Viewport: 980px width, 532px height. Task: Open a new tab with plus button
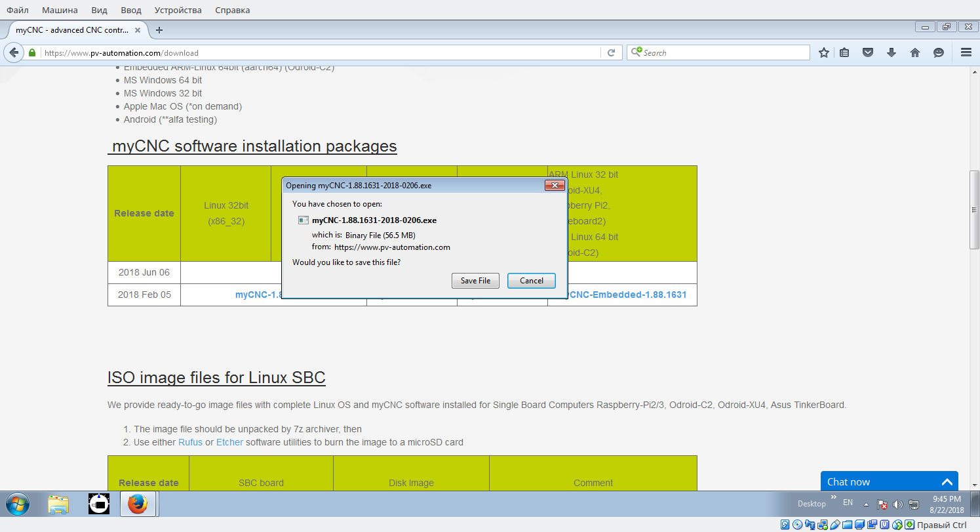coord(159,30)
